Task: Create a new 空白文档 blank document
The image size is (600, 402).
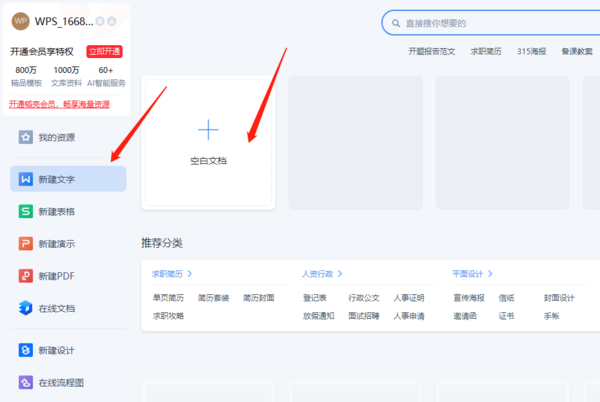Action: [x=208, y=140]
